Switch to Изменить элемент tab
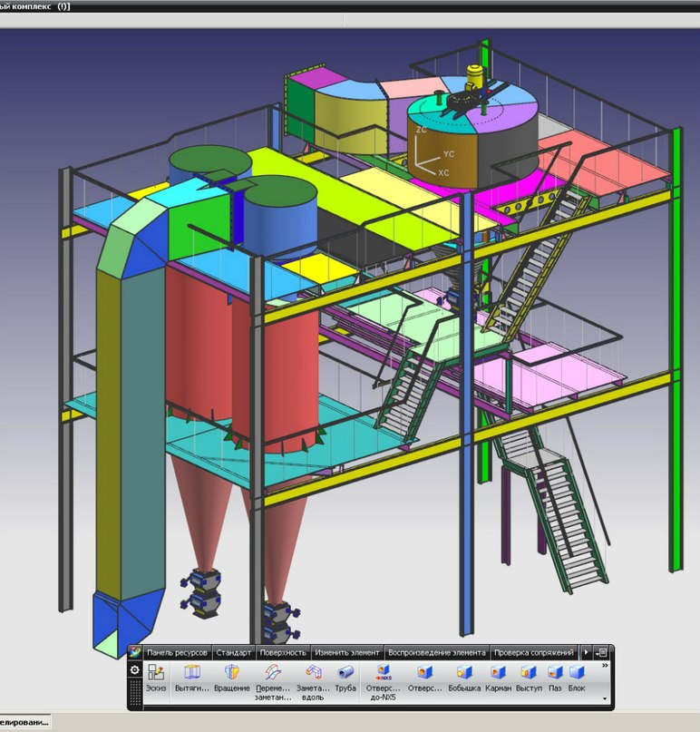 [346, 653]
